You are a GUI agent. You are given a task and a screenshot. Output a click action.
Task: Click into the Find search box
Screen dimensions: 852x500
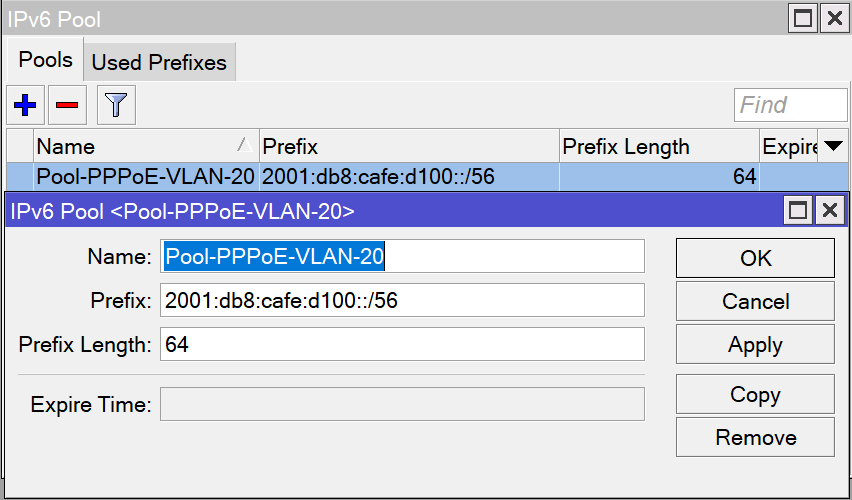790,105
